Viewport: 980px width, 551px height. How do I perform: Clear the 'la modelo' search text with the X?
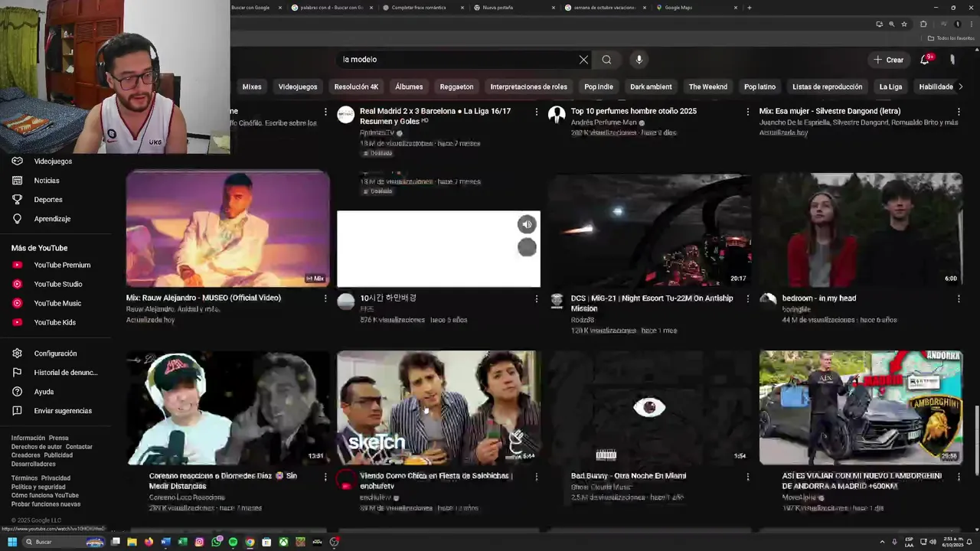pyautogui.click(x=583, y=60)
